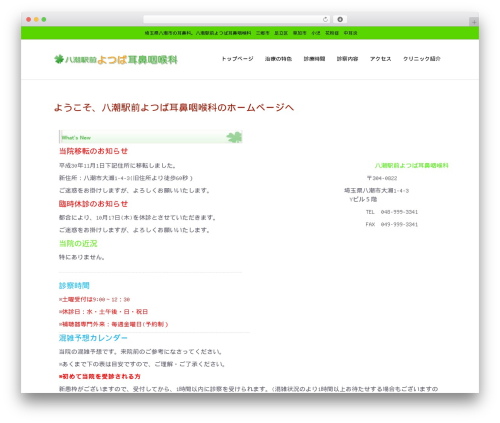Open a new tab with the plus button
The height and width of the screenshot is (423, 500).
pyautogui.click(x=474, y=22)
